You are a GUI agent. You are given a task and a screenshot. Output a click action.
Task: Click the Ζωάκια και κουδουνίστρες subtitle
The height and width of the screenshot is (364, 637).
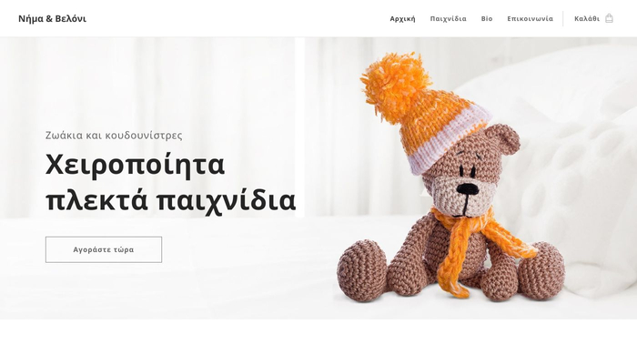114,136
